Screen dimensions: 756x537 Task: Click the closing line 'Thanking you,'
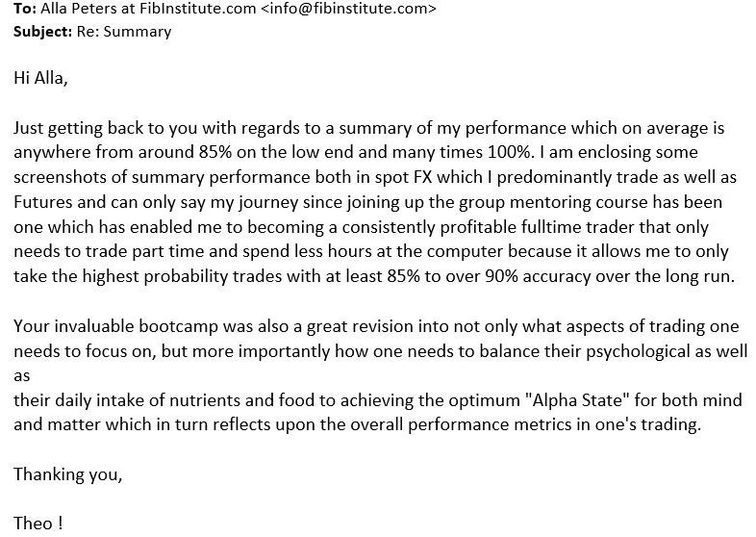tap(68, 474)
